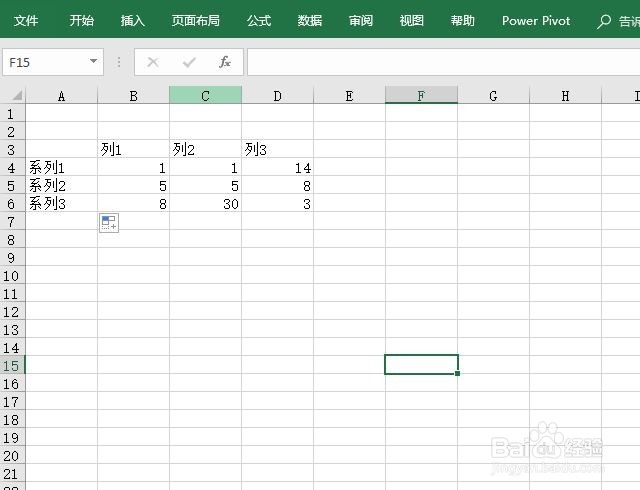Select column F header
Image resolution: width=640 pixels, height=490 pixels.
click(421, 96)
